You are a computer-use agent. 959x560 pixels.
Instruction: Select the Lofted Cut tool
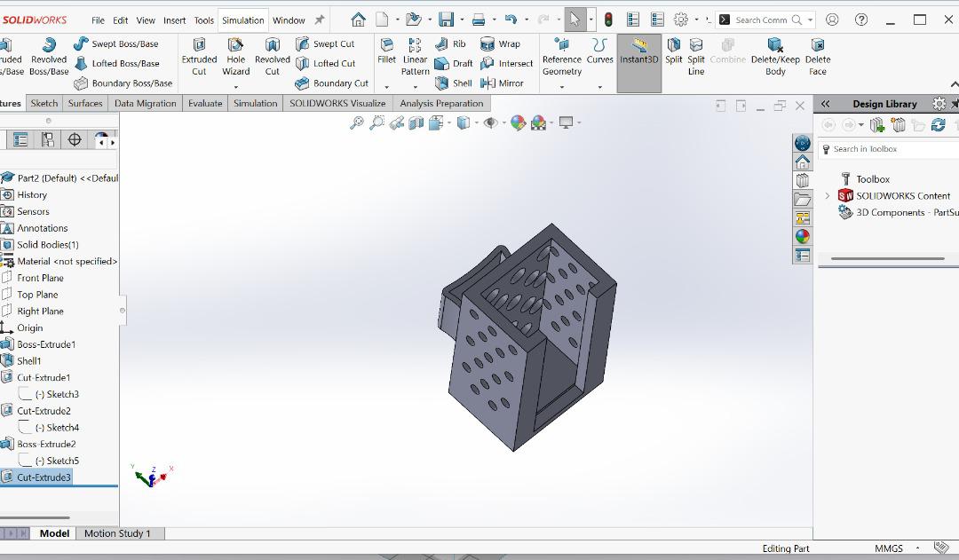coord(325,64)
